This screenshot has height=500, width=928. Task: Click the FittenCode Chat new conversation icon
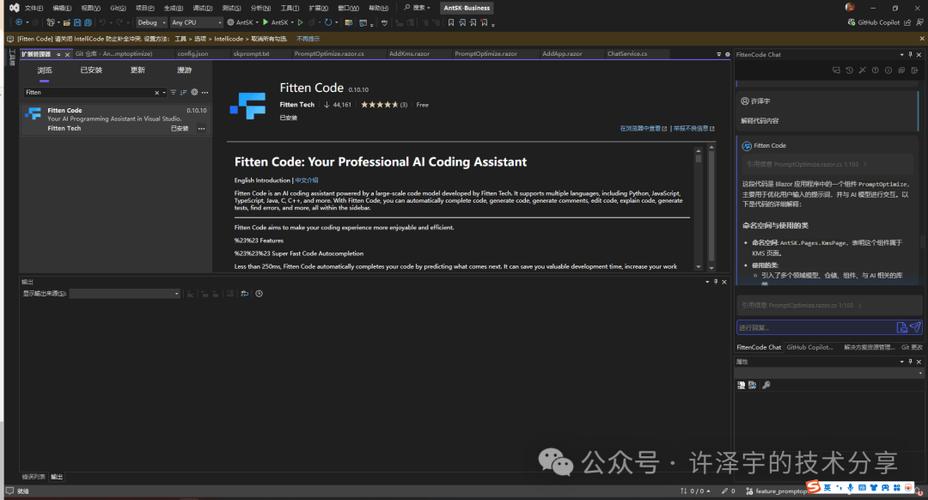tap(836, 70)
